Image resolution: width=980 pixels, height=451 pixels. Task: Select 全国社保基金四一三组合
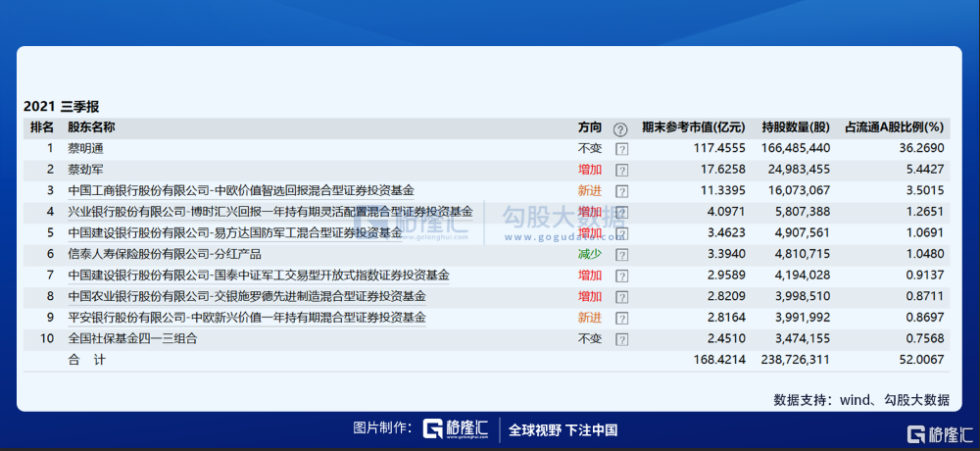point(132,338)
